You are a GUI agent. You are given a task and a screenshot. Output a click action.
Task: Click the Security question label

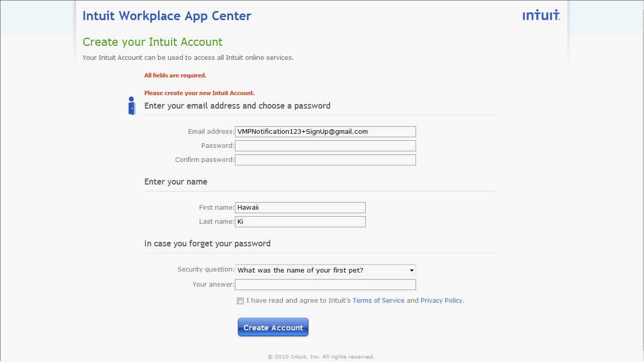click(206, 269)
